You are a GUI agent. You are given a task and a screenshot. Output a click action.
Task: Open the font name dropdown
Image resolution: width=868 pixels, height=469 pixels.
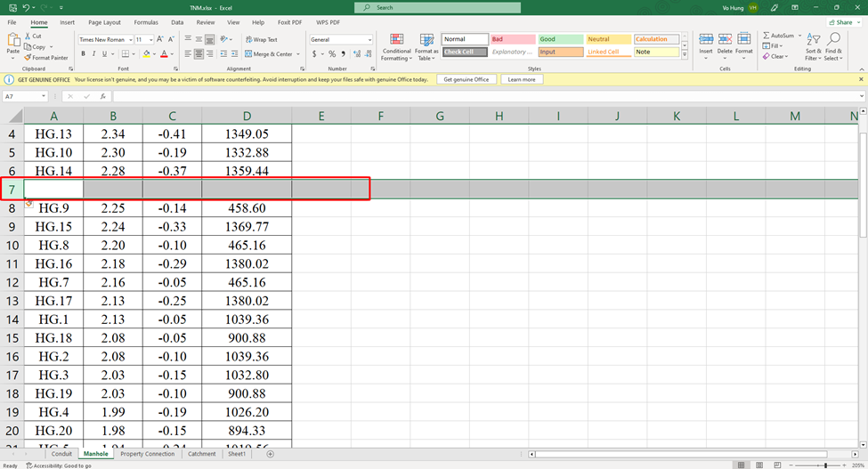pyautogui.click(x=130, y=40)
